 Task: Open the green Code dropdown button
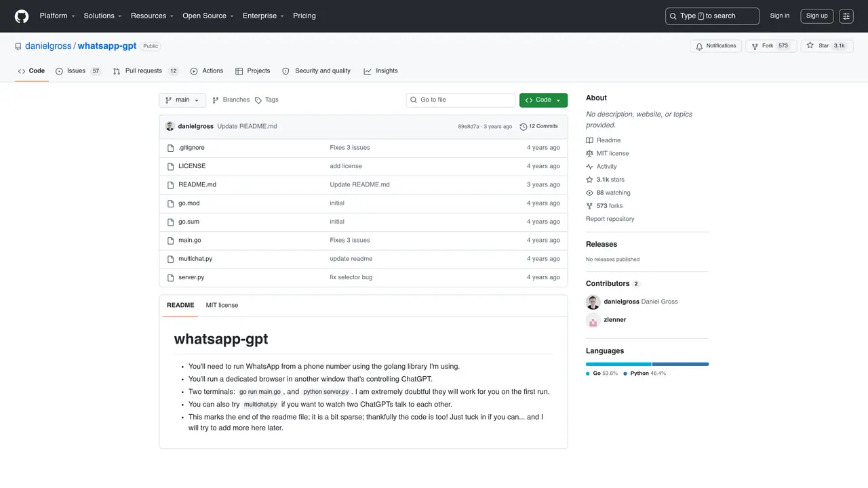tap(543, 100)
